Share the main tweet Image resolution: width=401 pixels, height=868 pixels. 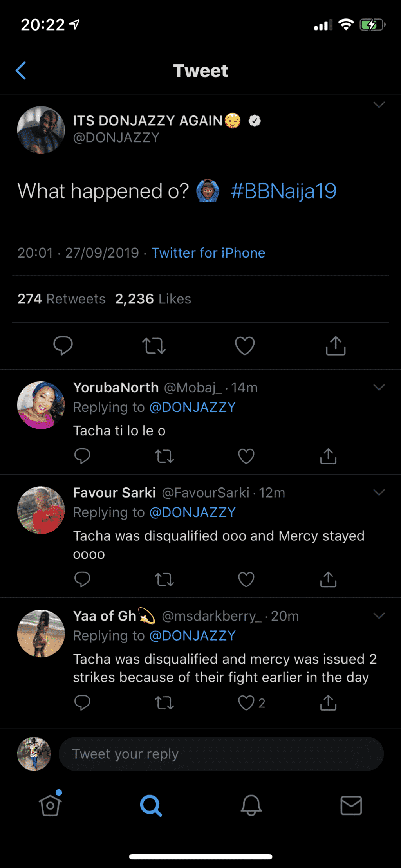[336, 346]
